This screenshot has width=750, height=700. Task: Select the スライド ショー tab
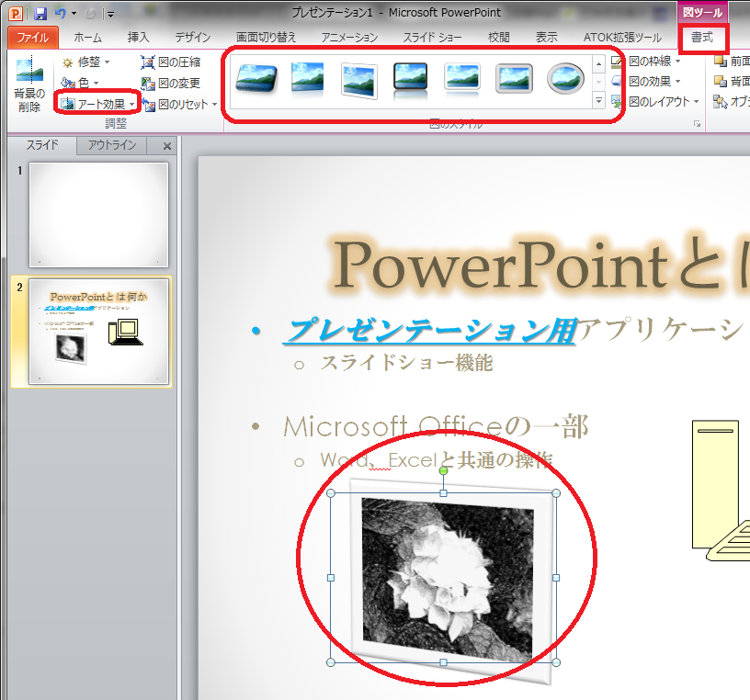point(432,38)
